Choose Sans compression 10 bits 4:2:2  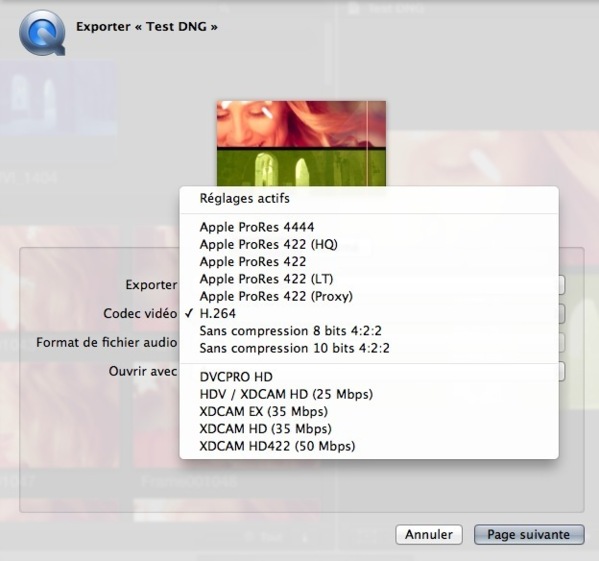(369, 348)
